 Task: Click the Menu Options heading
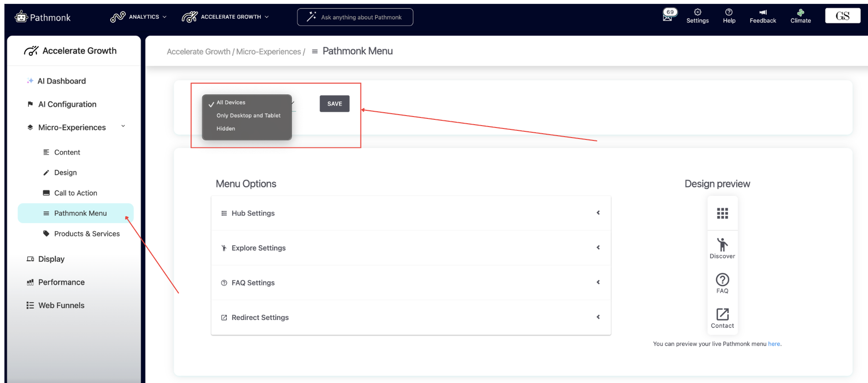point(246,184)
